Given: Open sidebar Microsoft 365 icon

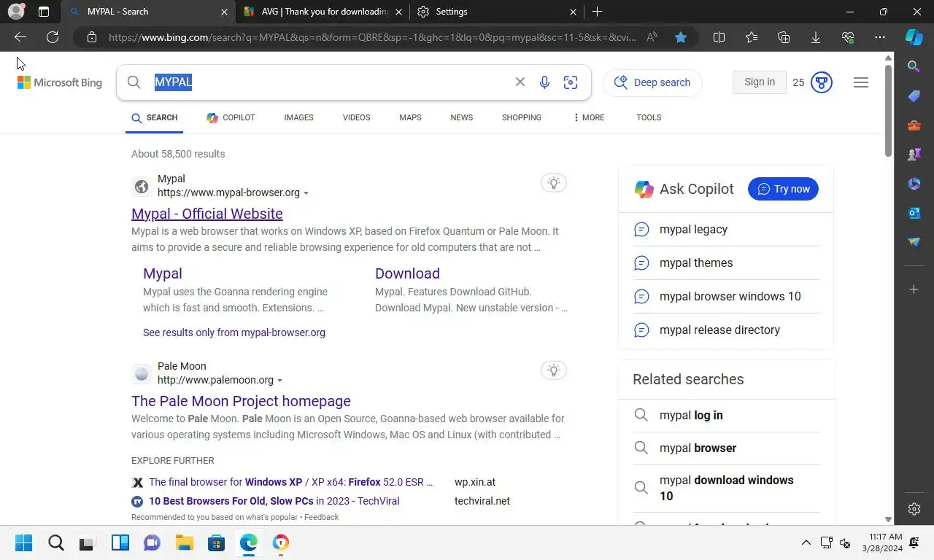Looking at the screenshot, I should [914, 184].
